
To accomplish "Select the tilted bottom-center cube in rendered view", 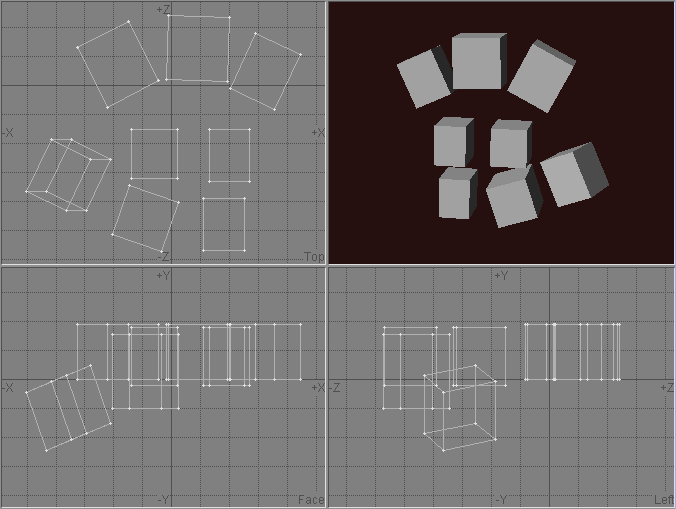I will coord(514,197).
